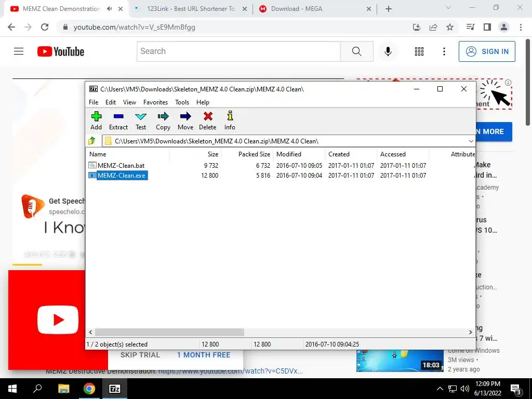Click SKIP TRIAL button
This screenshot has width=532, height=399.
coord(140,355)
